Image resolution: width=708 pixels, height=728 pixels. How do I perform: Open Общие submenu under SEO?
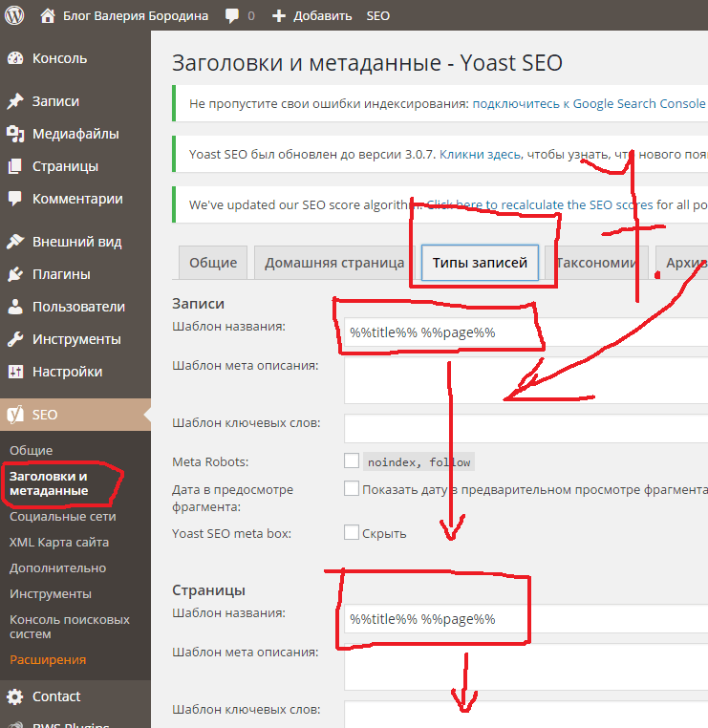32,450
